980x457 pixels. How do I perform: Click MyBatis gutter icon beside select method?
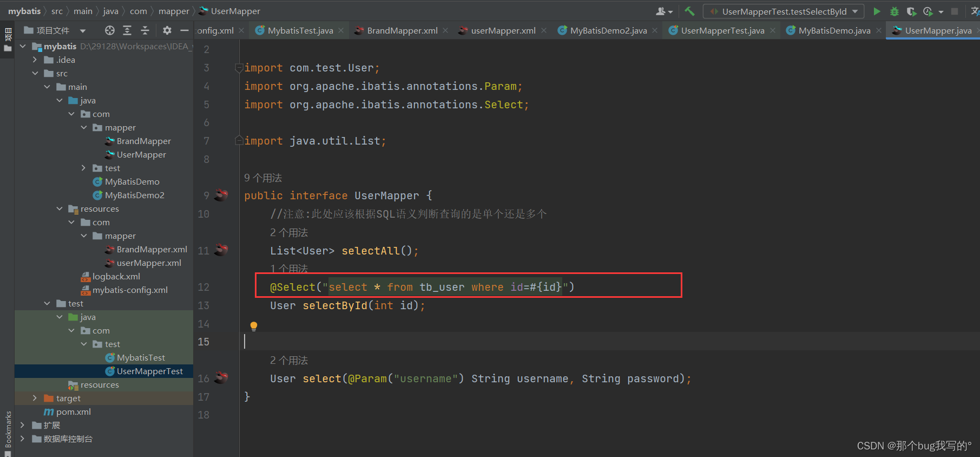[221, 377]
